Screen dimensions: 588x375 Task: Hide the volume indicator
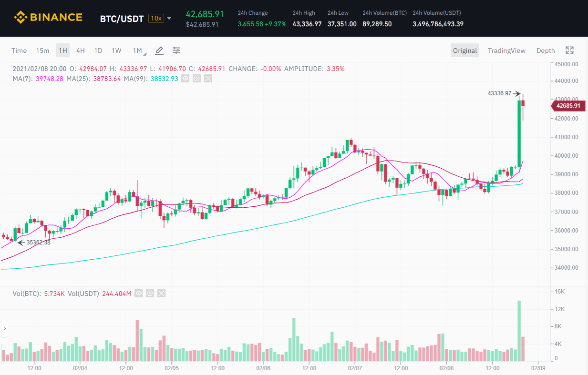click(x=138, y=294)
